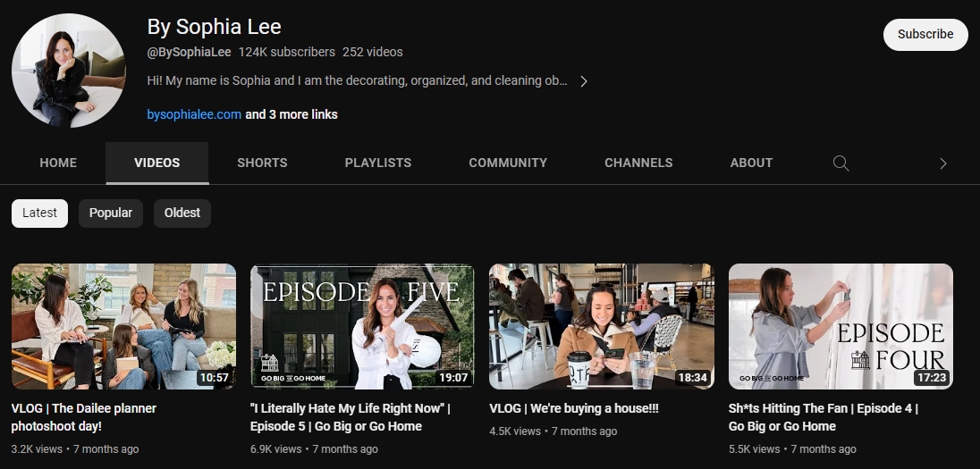Open the COMMUNITY tab

coord(508,163)
